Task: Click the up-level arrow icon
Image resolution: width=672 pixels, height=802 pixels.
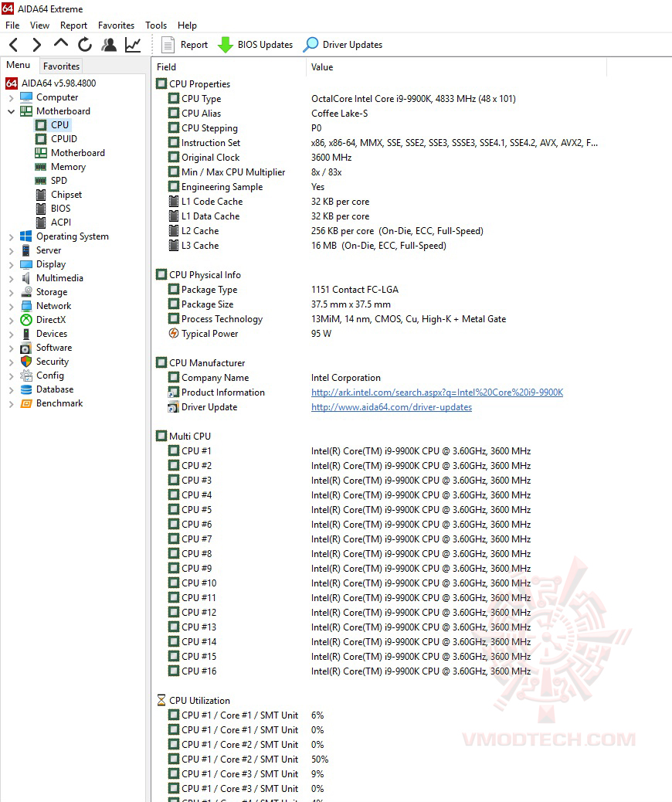Action: tap(61, 43)
